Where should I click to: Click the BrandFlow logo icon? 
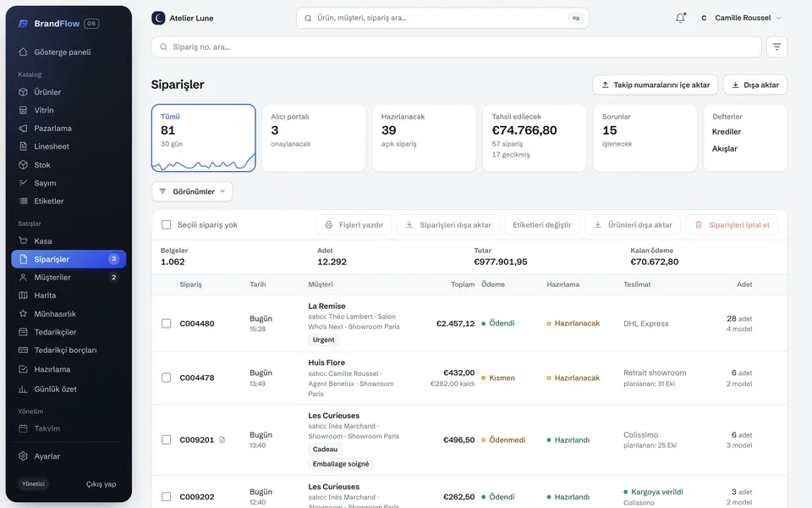pyautogui.click(x=24, y=24)
